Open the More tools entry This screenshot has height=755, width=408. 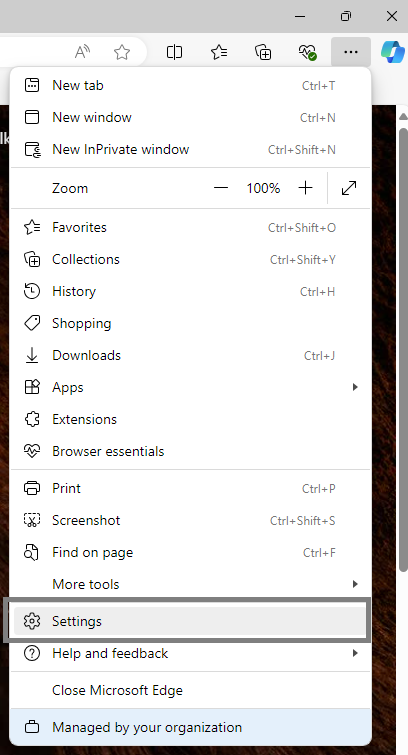pos(191,584)
